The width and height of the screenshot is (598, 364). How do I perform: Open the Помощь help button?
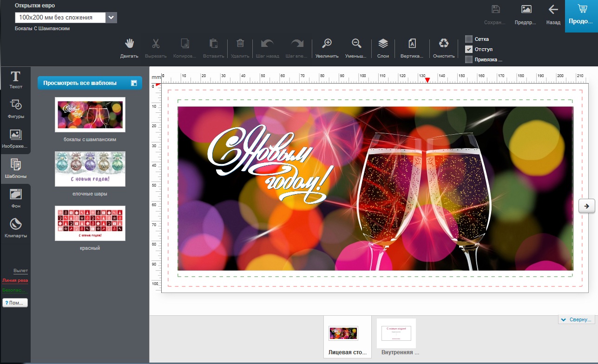15,303
